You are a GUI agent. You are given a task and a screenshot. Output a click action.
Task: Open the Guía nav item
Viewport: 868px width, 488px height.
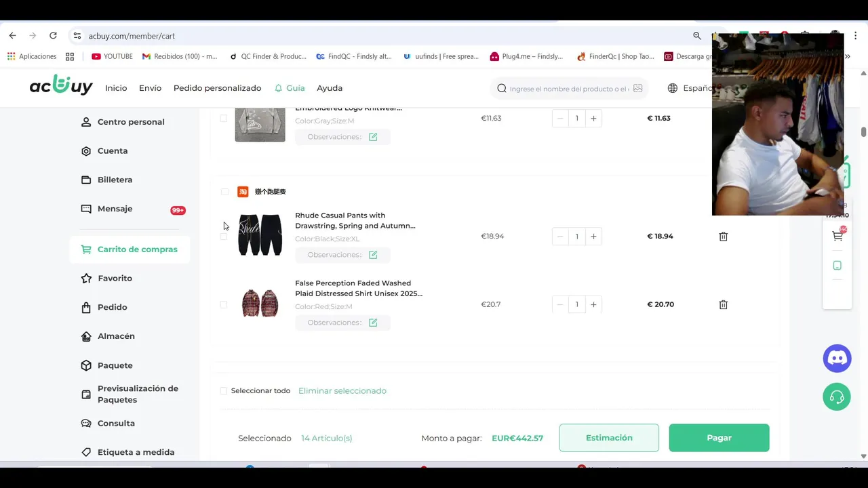tap(290, 88)
